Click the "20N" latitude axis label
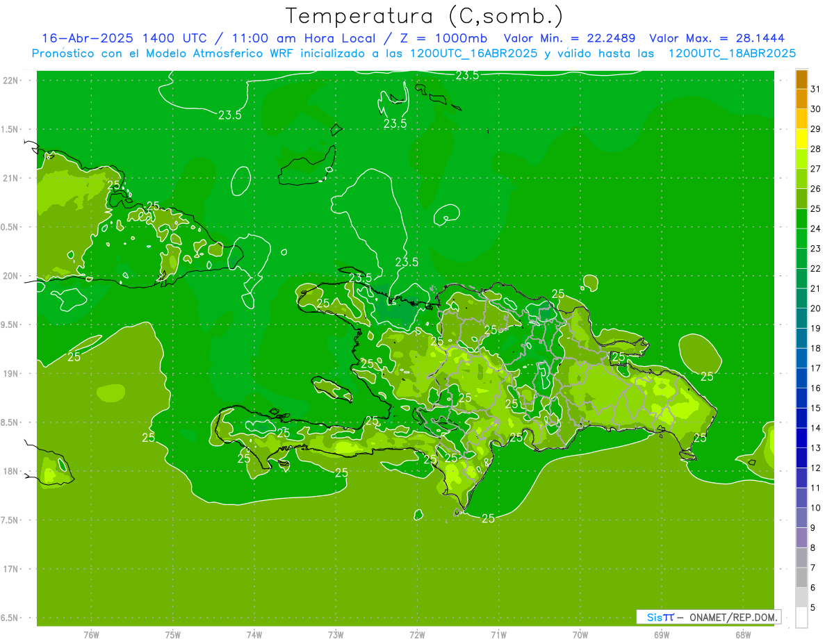Viewport: 834px width, 644px height. point(10,276)
